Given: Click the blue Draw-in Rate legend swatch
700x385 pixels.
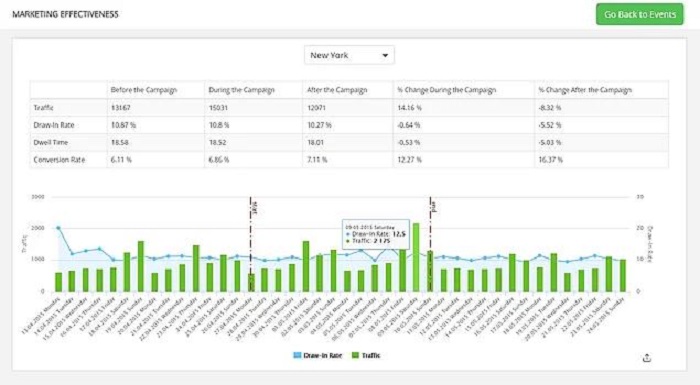Looking at the screenshot, I should tap(297, 356).
